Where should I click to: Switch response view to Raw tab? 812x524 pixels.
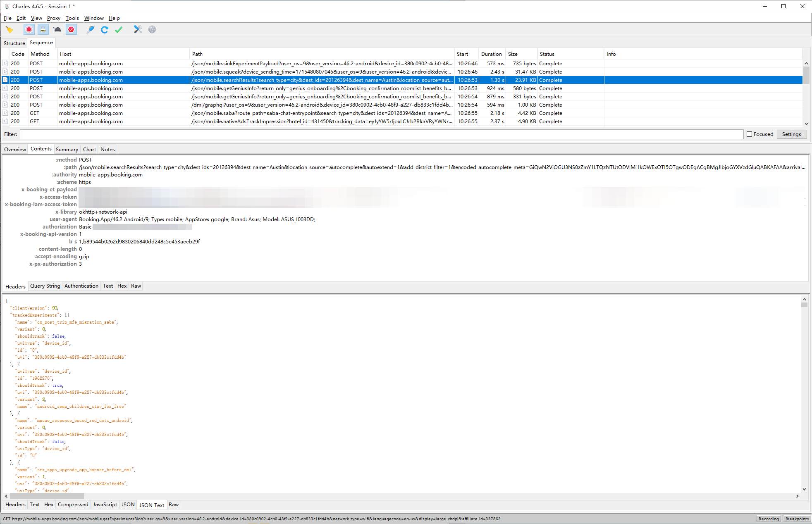(174, 505)
